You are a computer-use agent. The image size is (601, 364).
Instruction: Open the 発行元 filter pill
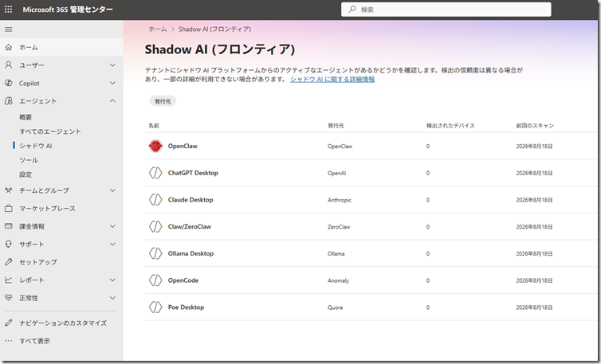(x=163, y=101)
